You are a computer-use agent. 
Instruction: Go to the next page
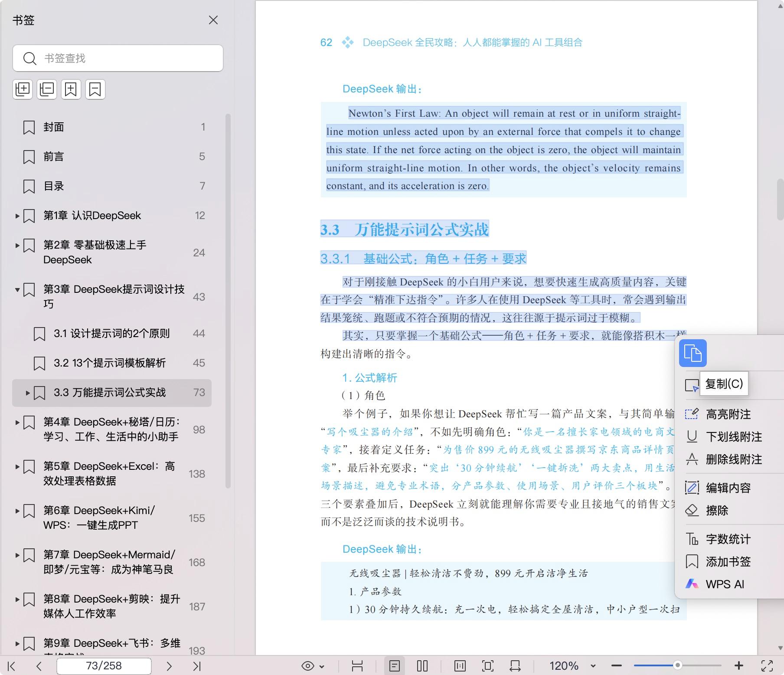[x=169, y=666]
